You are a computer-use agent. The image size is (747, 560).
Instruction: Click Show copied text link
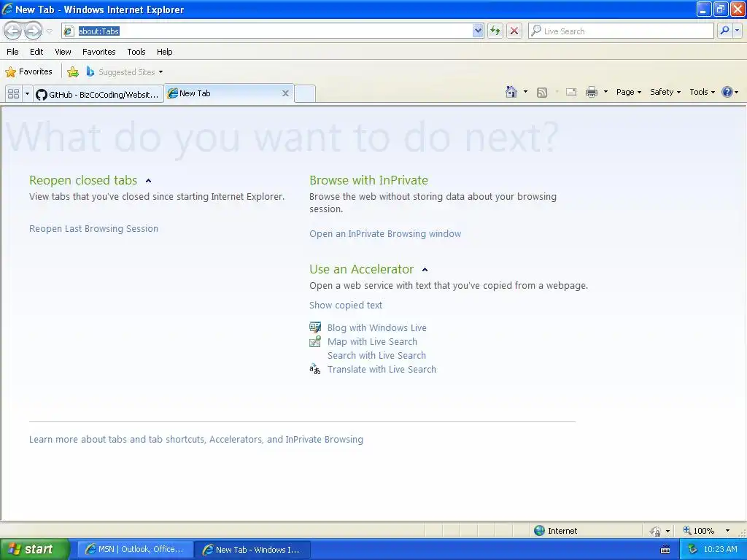[345, 306]
